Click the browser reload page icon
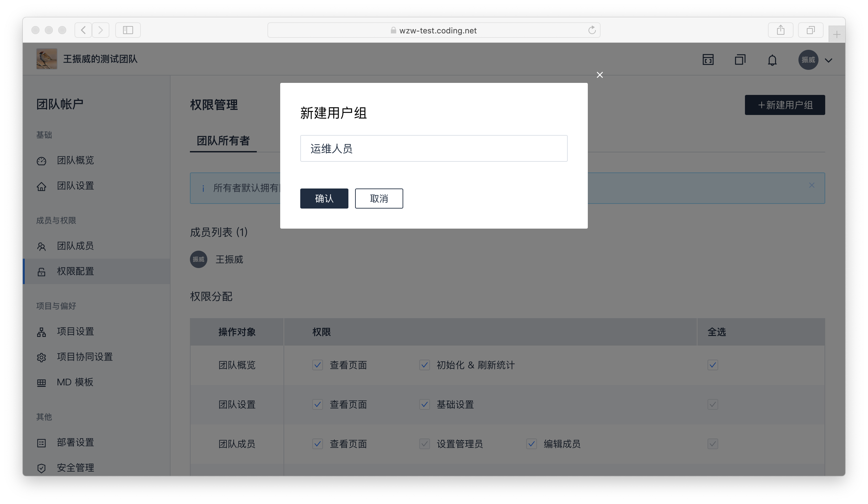Screen dimensions: 868x504 pyautogui.click(x=591, y=30)
